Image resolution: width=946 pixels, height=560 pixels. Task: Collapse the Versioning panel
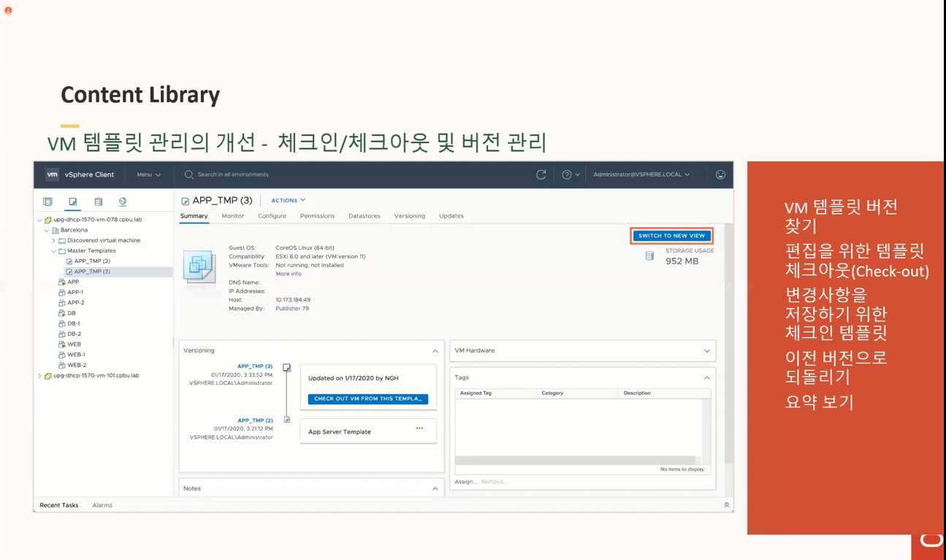tap(435, 351)
